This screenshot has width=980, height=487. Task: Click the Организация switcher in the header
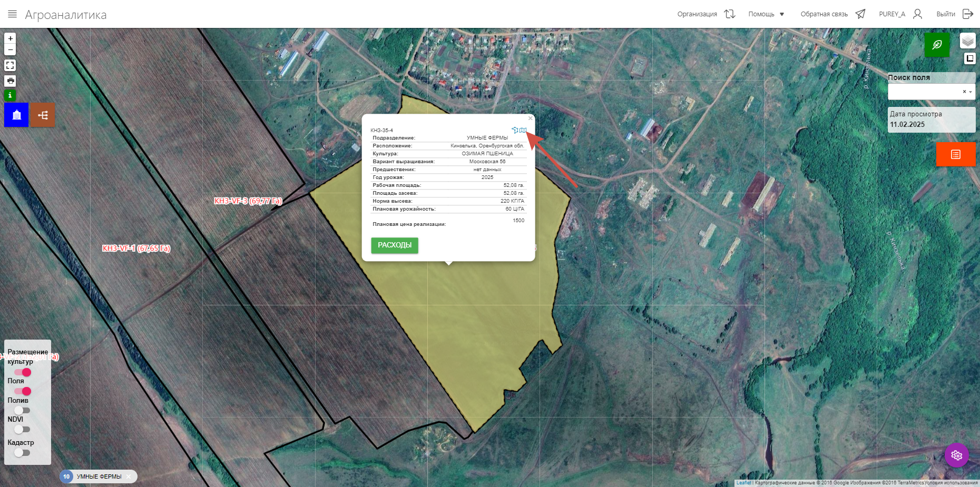tap(705, 14)
